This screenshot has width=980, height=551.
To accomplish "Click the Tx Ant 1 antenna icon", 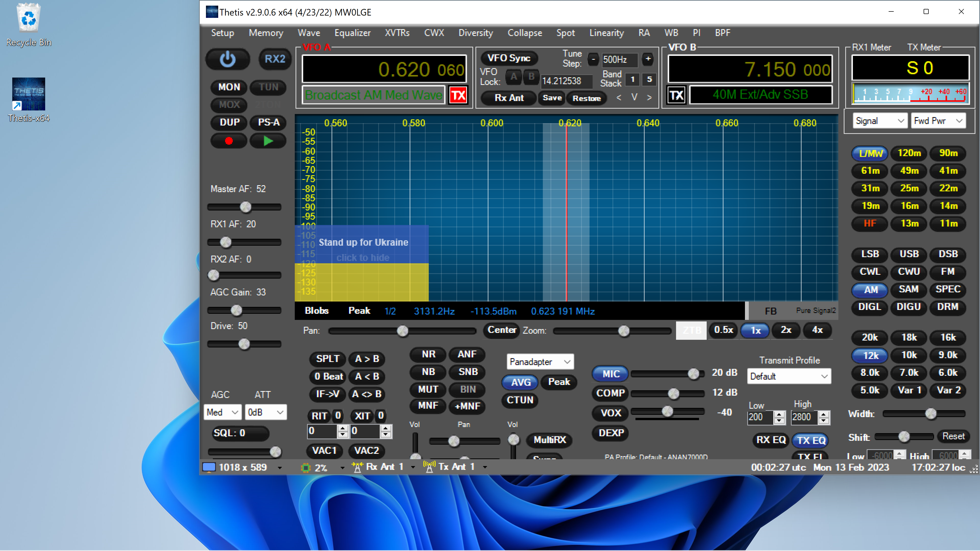I will tap(429, 467).
